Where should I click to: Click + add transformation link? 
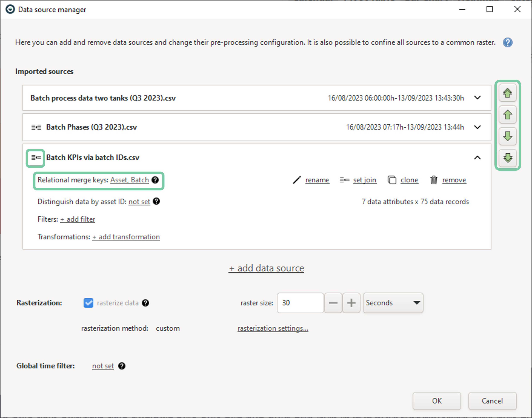click(x=126, y=237)
